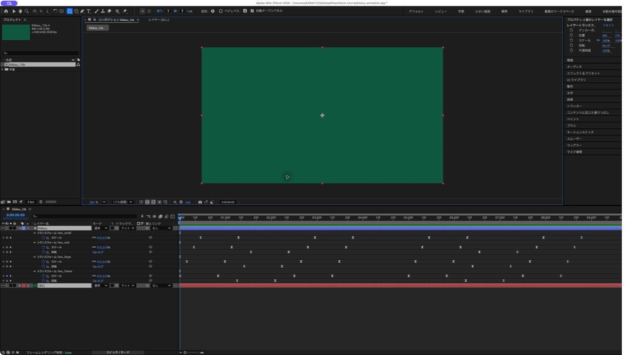Select the Horizontal Type tool
This screenshot has height=355, width=644.
(89, 11)
